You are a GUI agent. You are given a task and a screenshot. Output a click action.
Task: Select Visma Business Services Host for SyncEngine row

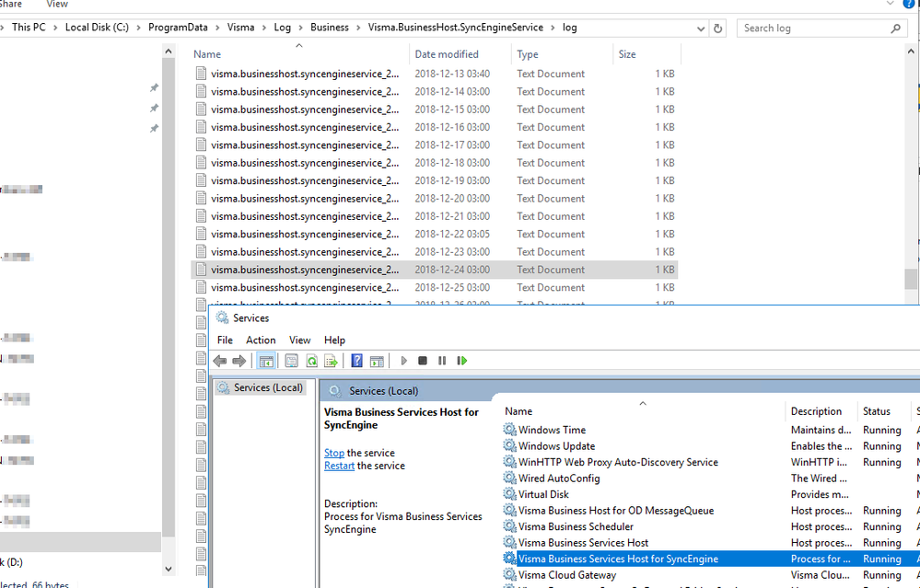point(709,559)
